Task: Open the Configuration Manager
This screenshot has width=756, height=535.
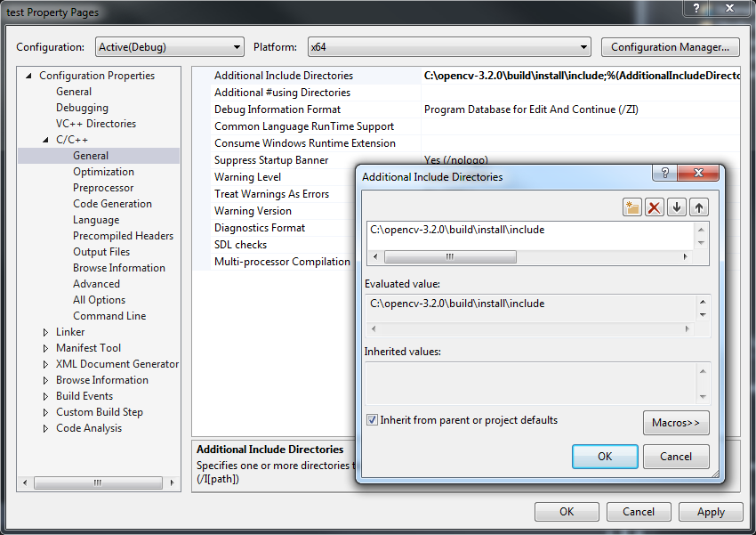Action: [x=670, y=47]
